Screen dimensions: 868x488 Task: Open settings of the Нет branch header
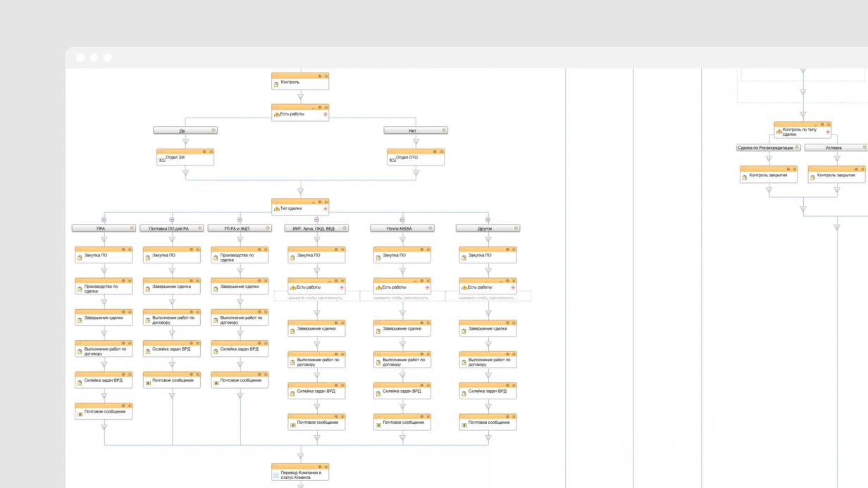click(x=444, y=130)
